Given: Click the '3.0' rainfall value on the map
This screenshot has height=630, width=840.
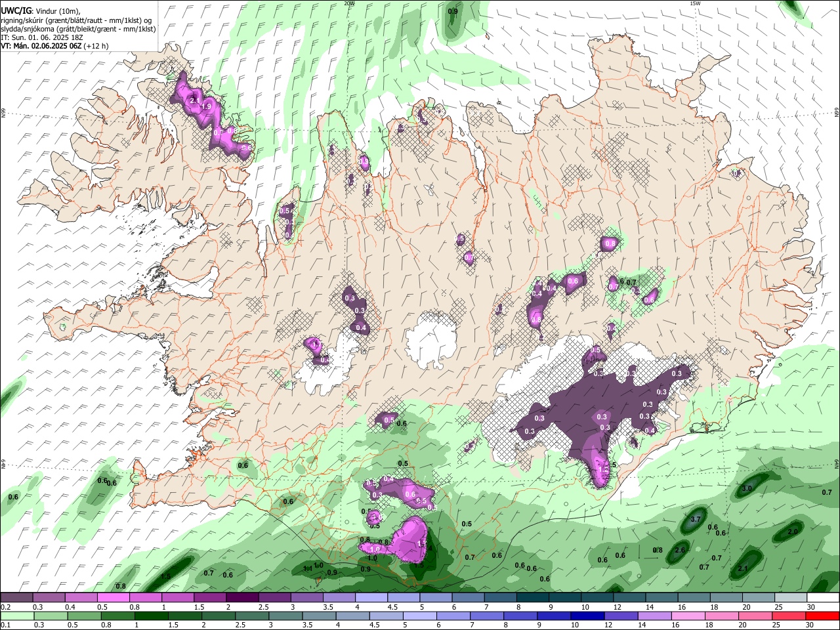Looking at the screenshot, I should (x=747, y=489).
